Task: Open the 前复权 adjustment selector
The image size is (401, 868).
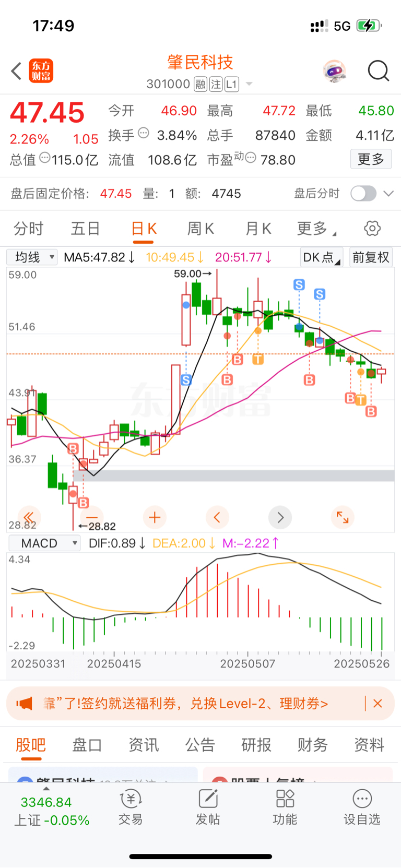Action: coord(371,257)
